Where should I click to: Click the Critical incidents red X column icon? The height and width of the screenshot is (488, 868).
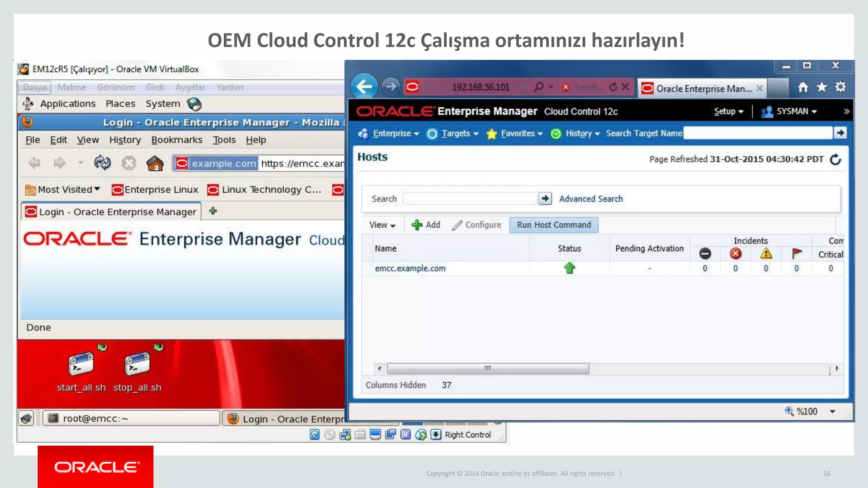click(735, 253)
